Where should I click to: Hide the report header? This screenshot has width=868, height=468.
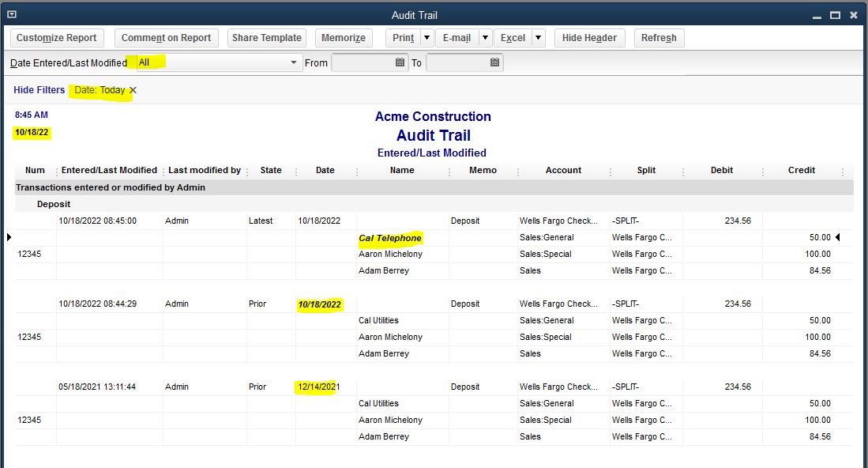589,37
